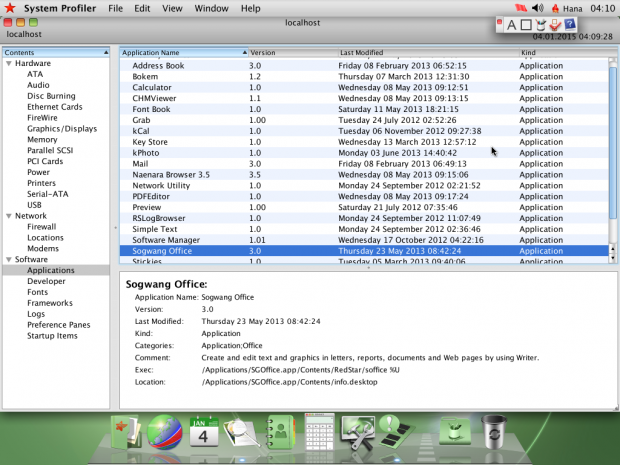Select Preference Panes under Software
Viewport: 620px width, 465px height.
pos(59,325)
